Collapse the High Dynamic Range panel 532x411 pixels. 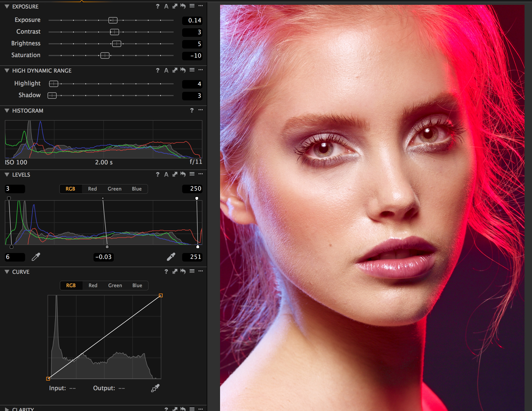coord(7,70)
